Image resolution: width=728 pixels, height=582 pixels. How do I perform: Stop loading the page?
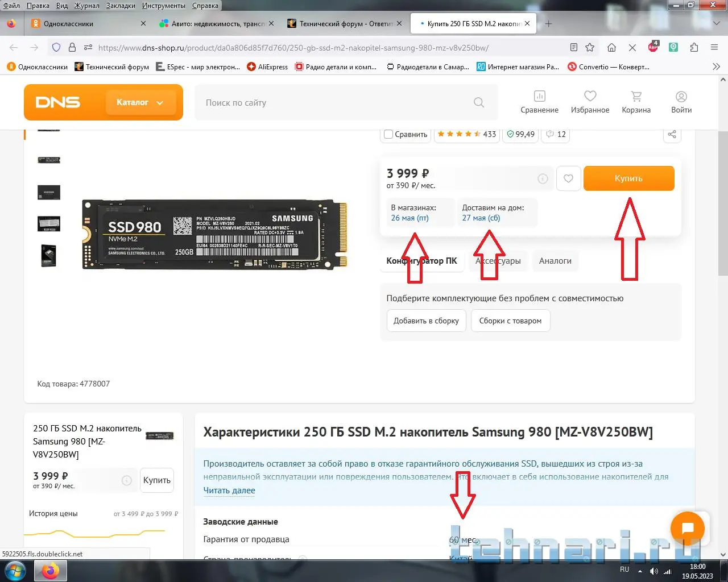(632, 48)
